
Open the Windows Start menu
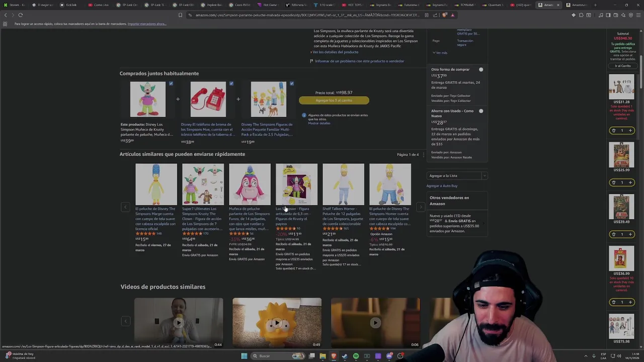click(x=244, y=356)
